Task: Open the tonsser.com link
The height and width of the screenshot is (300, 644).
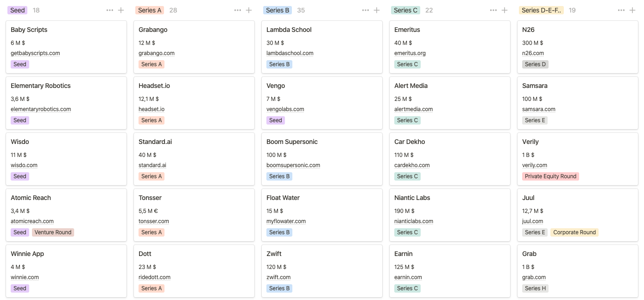Action: pos(154,221)
